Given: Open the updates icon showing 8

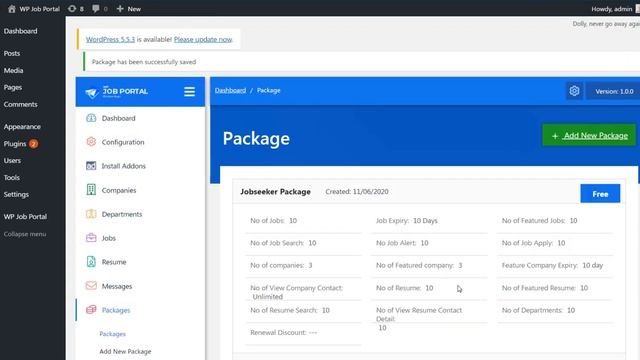Looking at the screenshot, I should pos(76,9).
